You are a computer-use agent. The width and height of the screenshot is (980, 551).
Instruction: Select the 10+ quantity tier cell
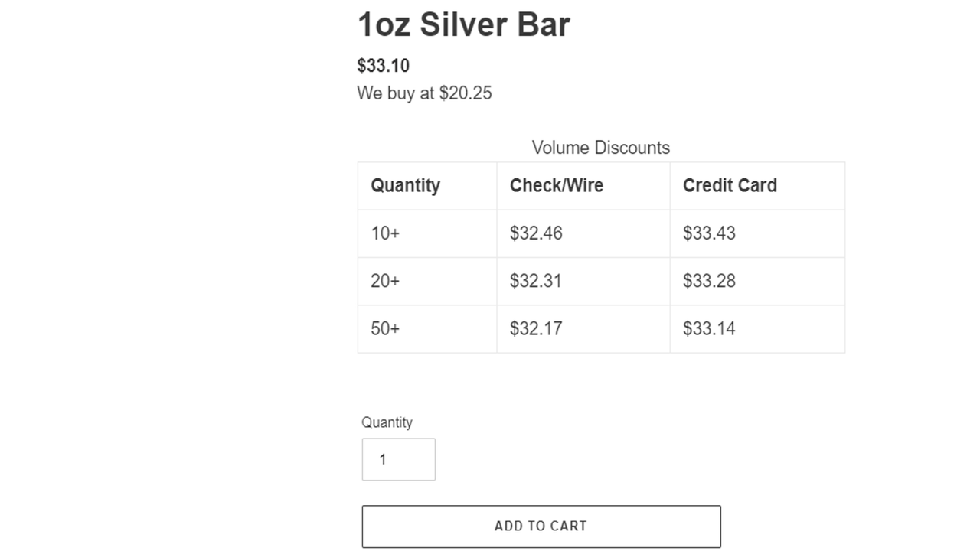384,233
